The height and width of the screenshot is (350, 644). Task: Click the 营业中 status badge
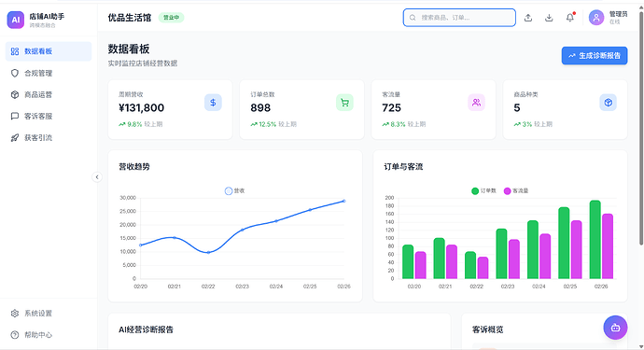pyautogui.click(x=172, y=18)
